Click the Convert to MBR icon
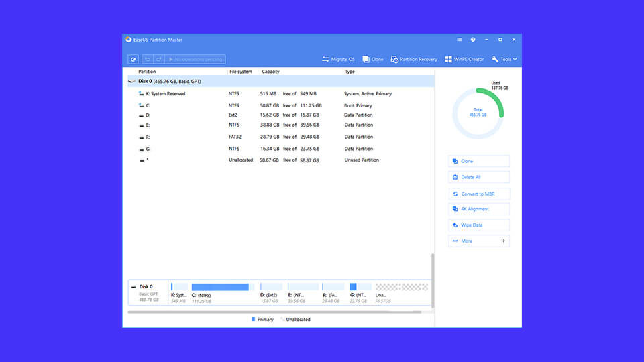The image size is (644, 362). (455, 194)
